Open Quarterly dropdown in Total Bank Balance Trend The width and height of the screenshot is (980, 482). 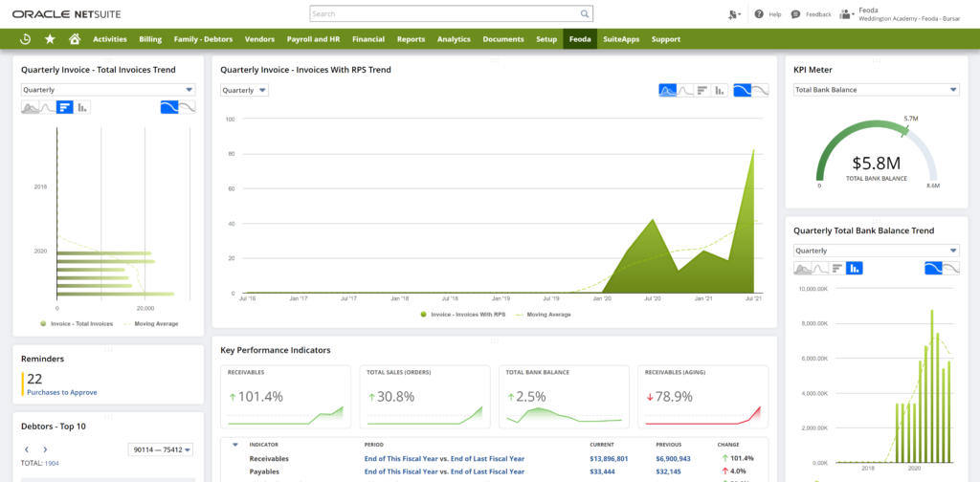(x=877, y=251)
